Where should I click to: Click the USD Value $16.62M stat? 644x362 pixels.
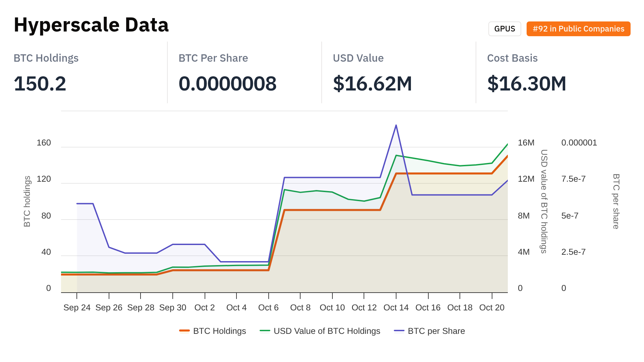click(x=372, y=83)
